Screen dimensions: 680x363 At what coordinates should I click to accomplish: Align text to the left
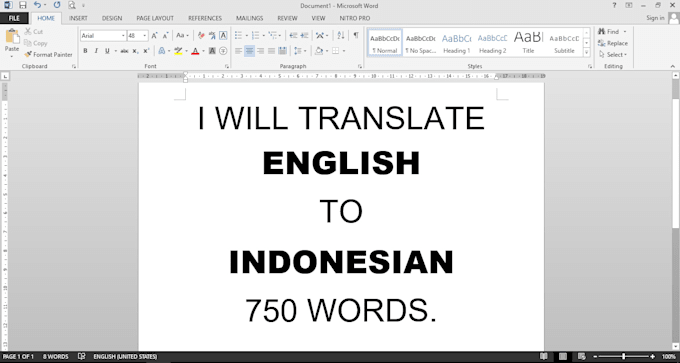click(238, 51)
